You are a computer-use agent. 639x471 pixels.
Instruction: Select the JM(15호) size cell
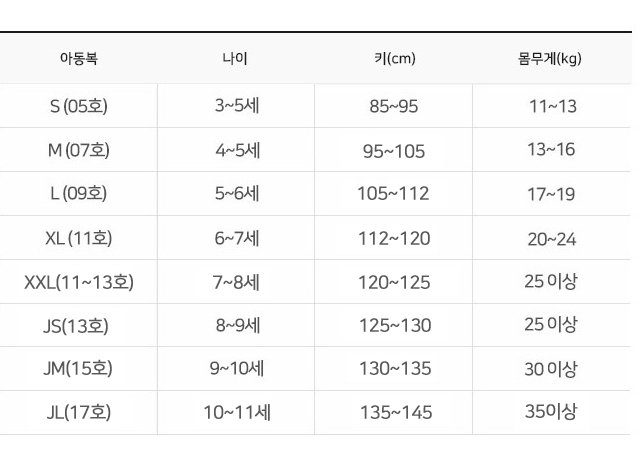tap(78, 368)
